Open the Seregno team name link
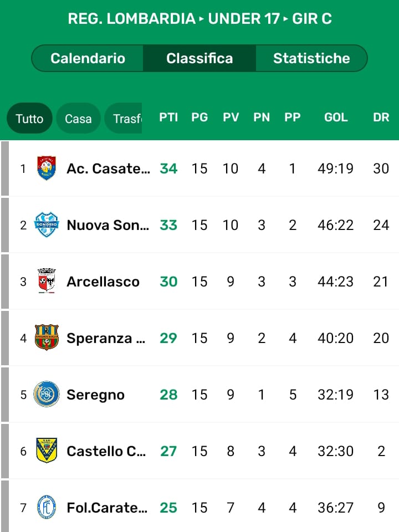Image resolution: width=399 pixels, height=532 pixels. (95, 395)
